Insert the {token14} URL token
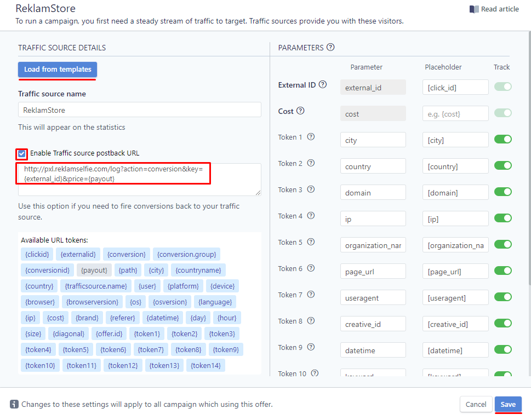The height and width of the screenshot is (420, 531). click(x=205, y=365)
